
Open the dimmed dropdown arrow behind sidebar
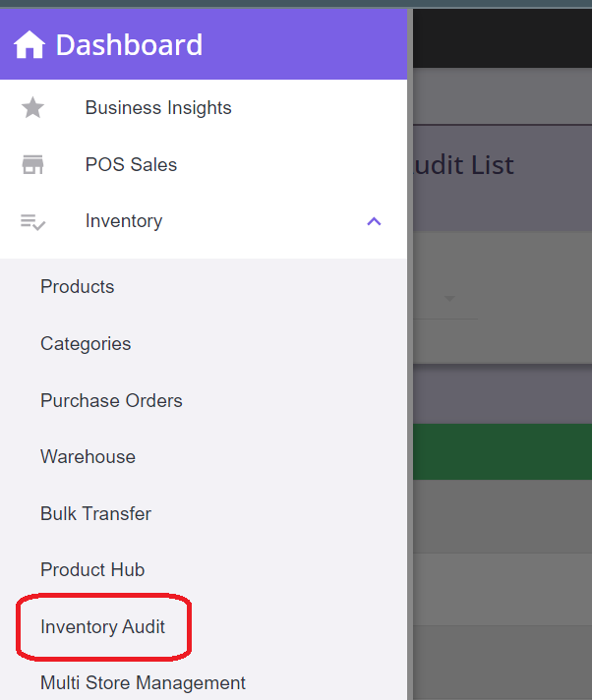click(x=450, y=299)
